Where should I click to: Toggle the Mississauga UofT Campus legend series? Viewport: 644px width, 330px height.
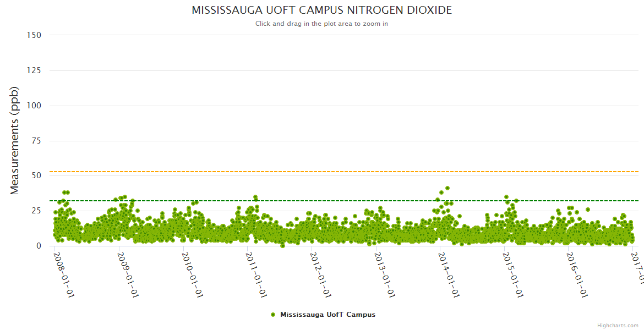pyautogui.click(x=328, y=315)
